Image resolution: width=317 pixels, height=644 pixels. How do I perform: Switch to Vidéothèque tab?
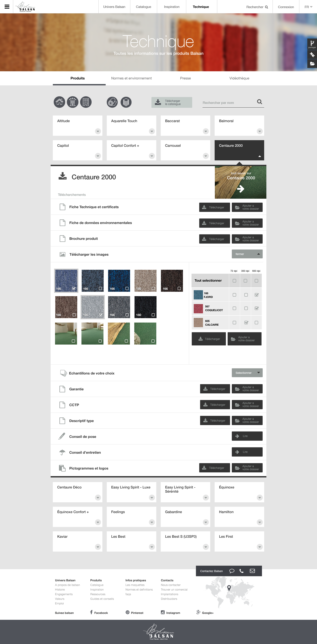[239, 78]
